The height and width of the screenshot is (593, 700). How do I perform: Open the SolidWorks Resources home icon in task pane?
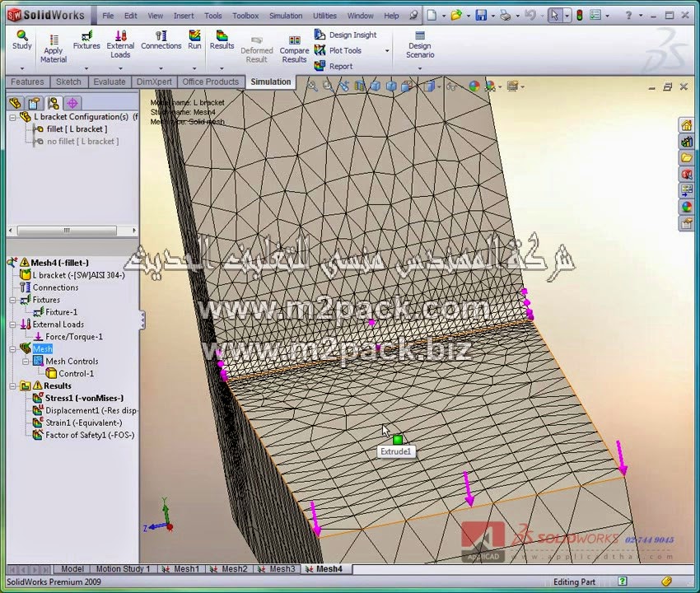[x=686, y=125]
